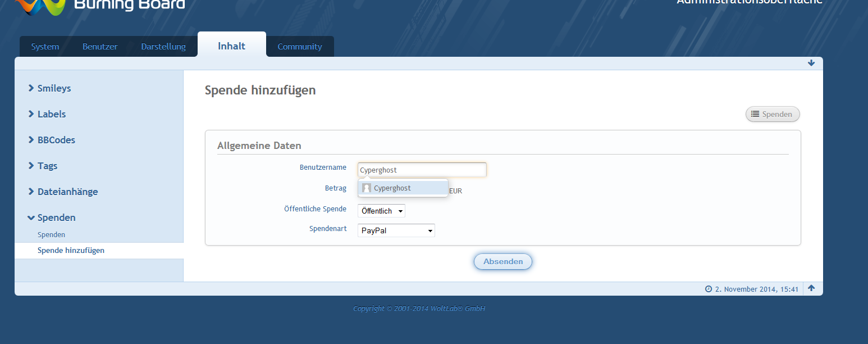Open the Öffentliche Spende dropdown

tap(381, 211)
